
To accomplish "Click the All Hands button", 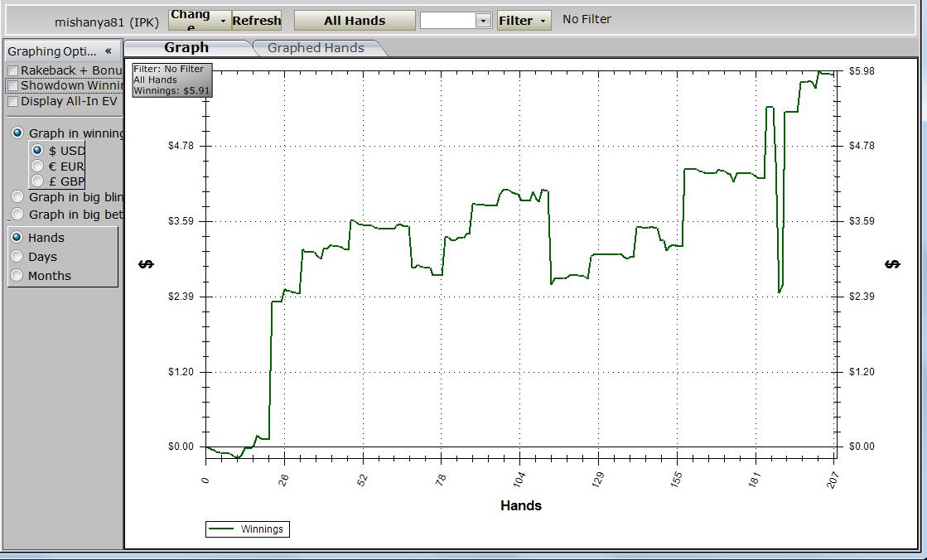I will (x=355, y=21).
